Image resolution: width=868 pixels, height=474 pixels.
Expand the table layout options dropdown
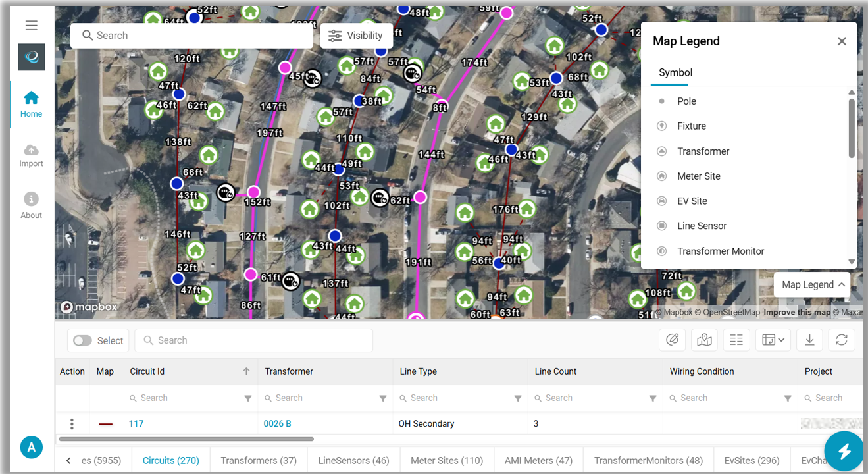click(773, 340)
